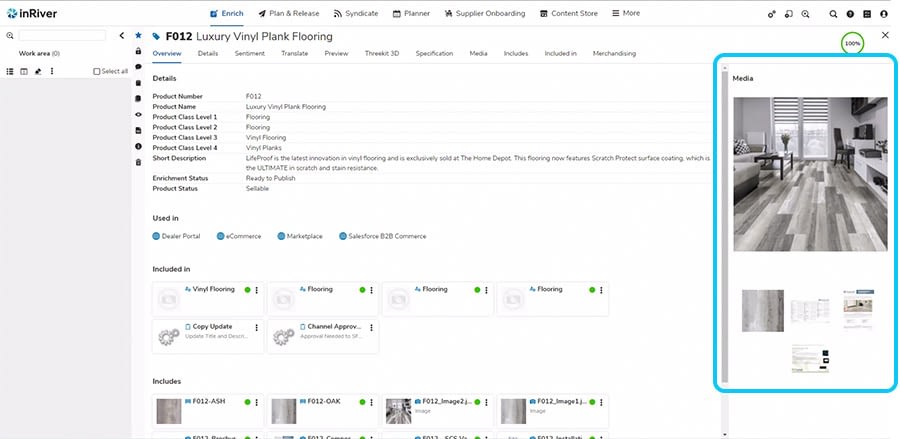Star this product as favorite

pyautogui.click(x=138, y=36)
